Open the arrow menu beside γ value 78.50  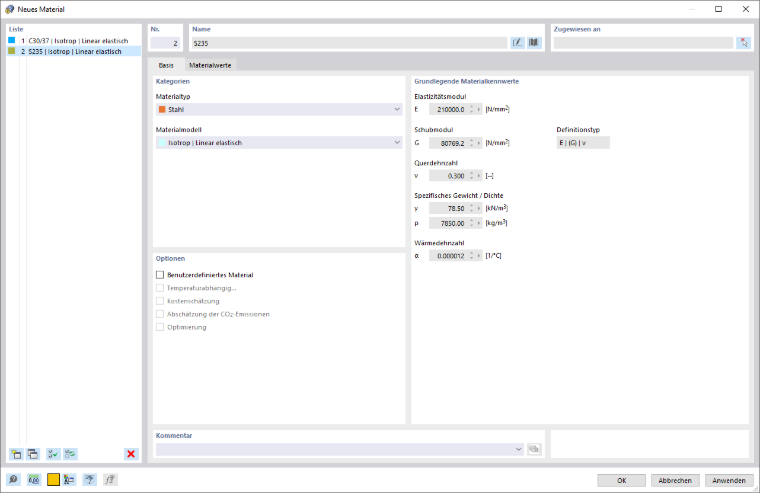479,208
